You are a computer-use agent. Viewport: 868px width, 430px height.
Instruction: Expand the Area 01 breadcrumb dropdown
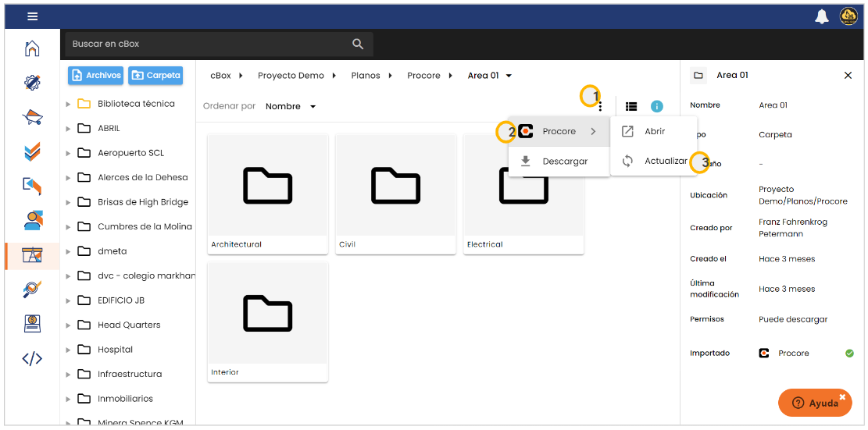coord(509,76)
